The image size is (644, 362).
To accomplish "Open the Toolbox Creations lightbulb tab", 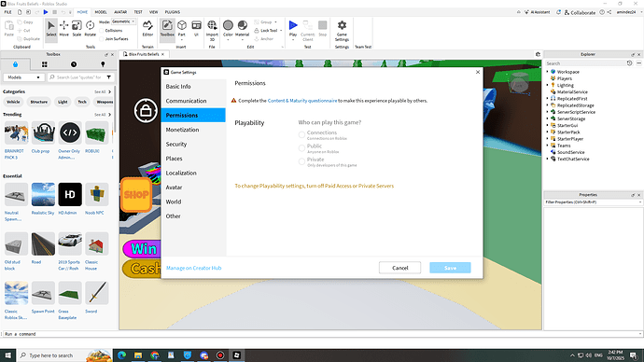I will [103, 64].
